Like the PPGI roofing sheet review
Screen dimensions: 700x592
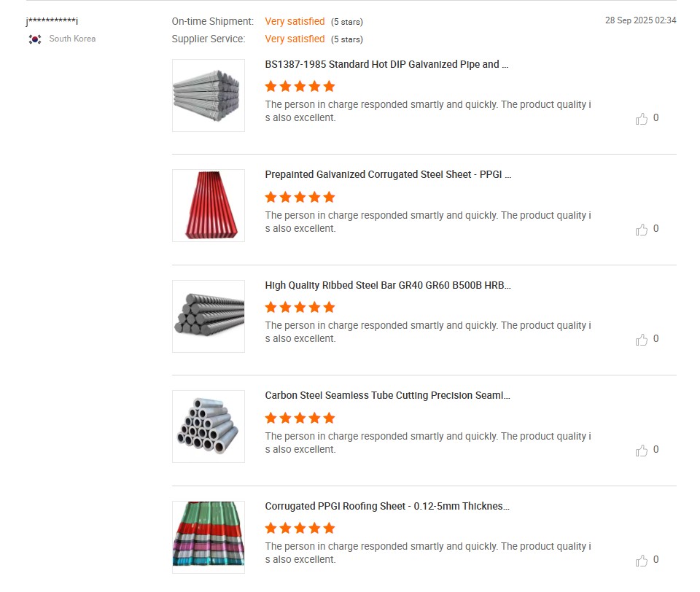[x=642, y=560]
